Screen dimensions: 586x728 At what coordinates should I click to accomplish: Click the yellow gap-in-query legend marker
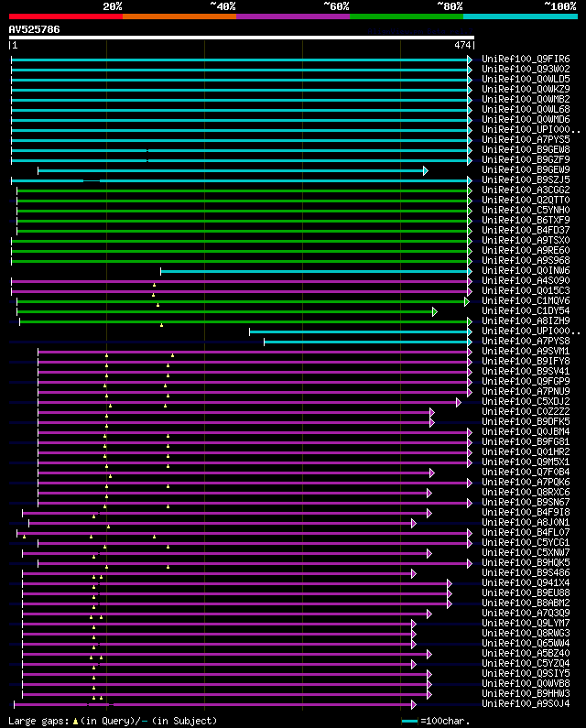[x=75, y=722]
